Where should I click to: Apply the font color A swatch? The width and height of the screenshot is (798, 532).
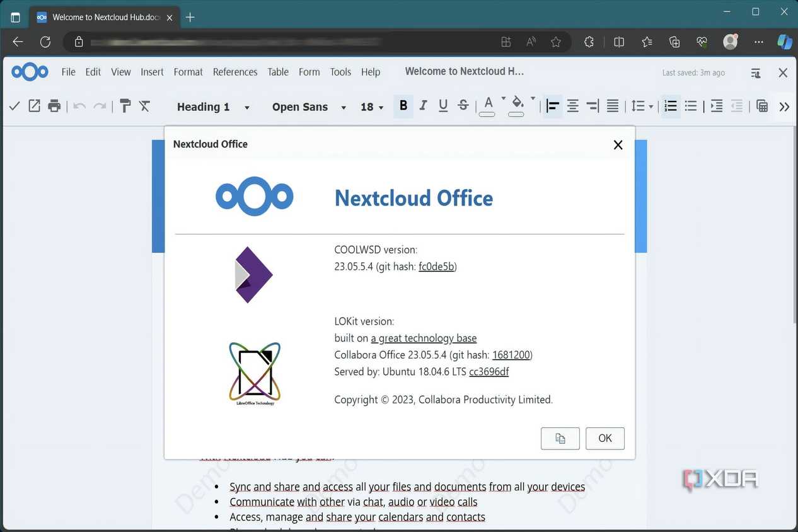[x=487, y=106]
